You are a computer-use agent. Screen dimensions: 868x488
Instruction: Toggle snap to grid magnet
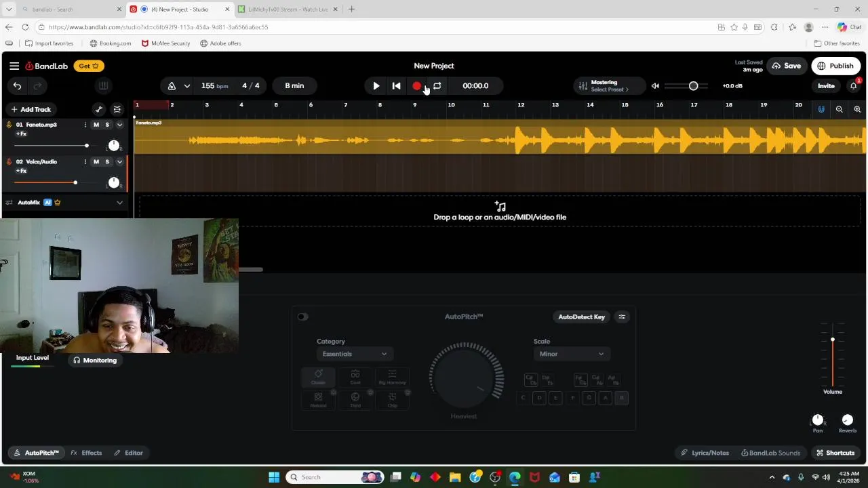tap(821, 109)
